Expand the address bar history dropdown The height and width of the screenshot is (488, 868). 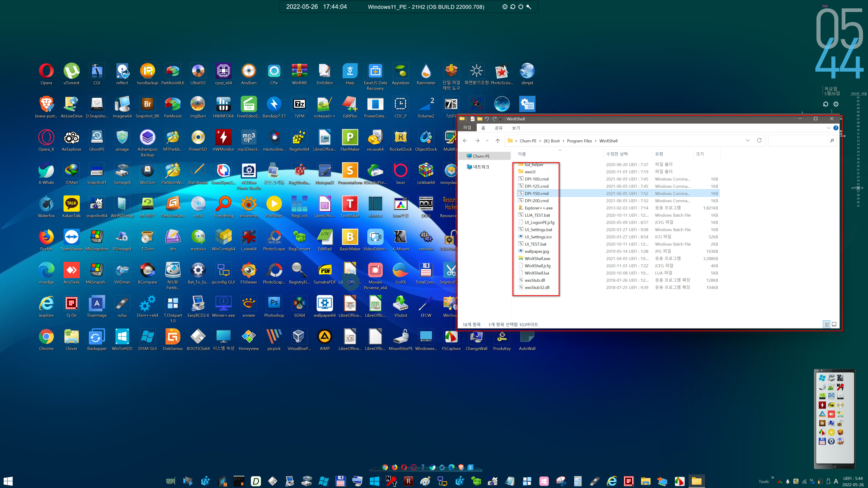tap(747, 141)
